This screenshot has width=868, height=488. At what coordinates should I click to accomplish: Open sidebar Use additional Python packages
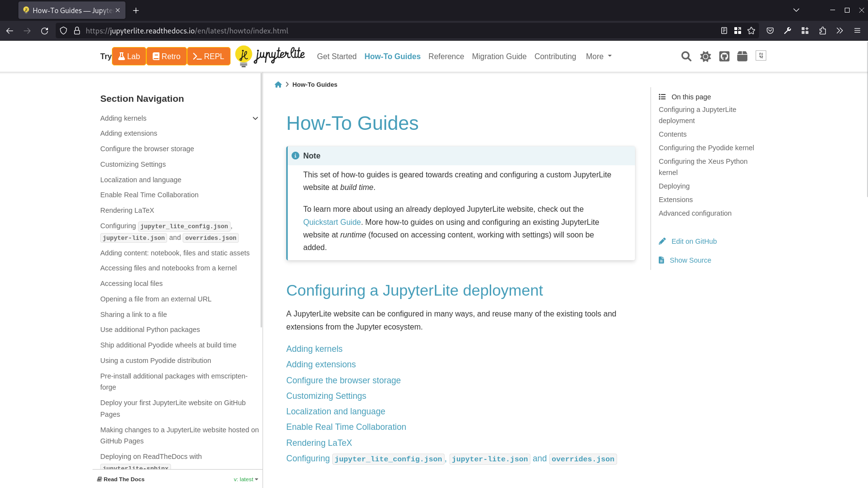pos(150,330)
